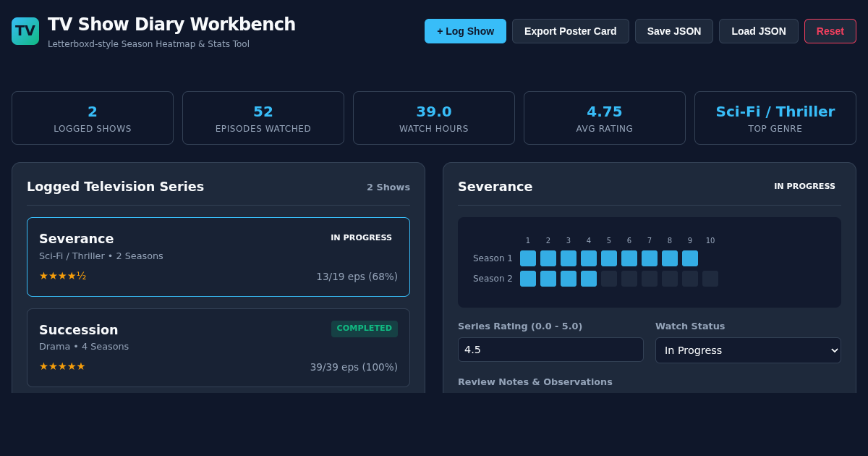Click IN PROGRESS badge in detail panel header
Viewport: 868px width, 456px height.
[805, 187]
